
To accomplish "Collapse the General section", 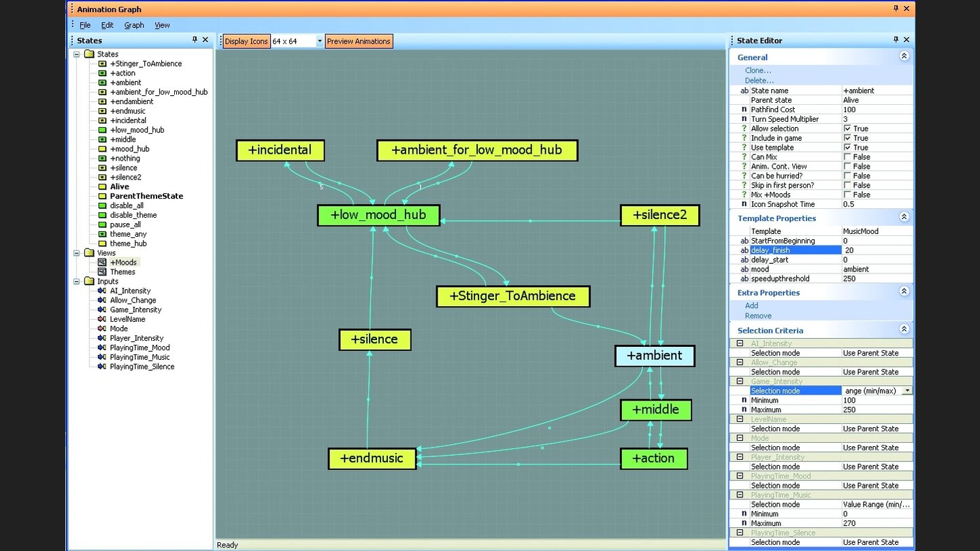I will pyautogui.click(x=904, y=56).
